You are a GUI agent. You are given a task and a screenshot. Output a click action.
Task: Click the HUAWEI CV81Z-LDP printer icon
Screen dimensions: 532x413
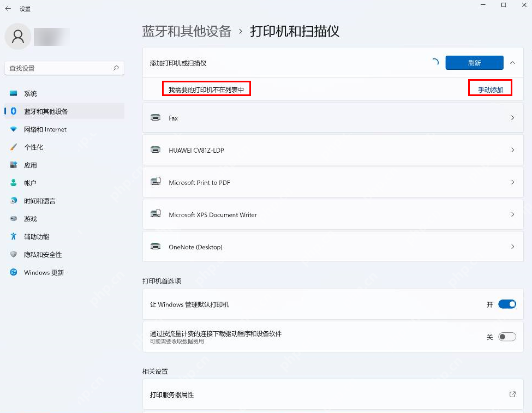(x=156, y=149)
